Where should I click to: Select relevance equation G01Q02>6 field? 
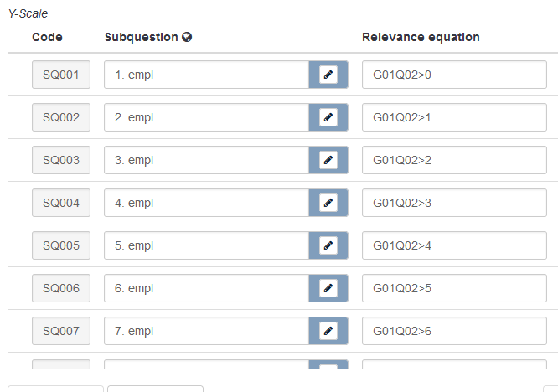454,332
